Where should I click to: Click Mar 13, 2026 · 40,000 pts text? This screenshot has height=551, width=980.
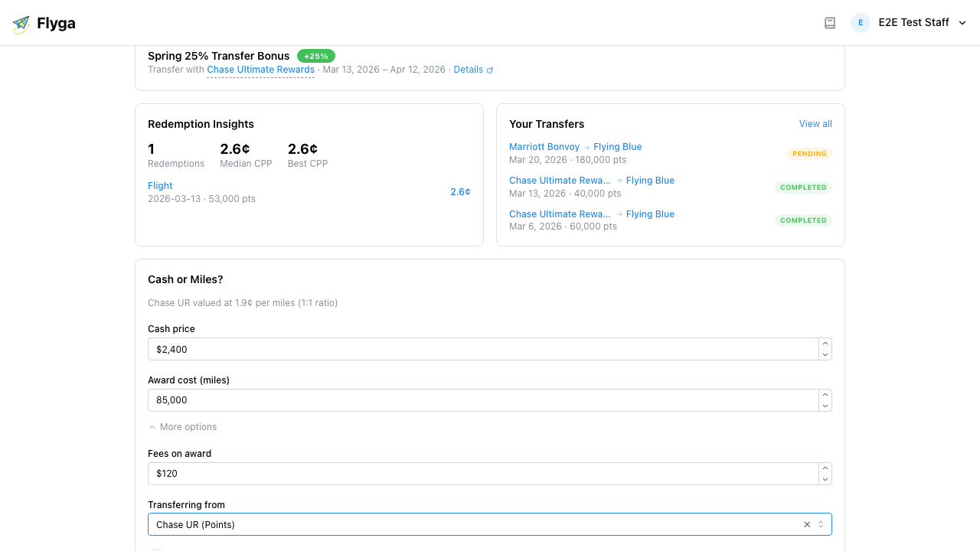[x=565, y=194]
